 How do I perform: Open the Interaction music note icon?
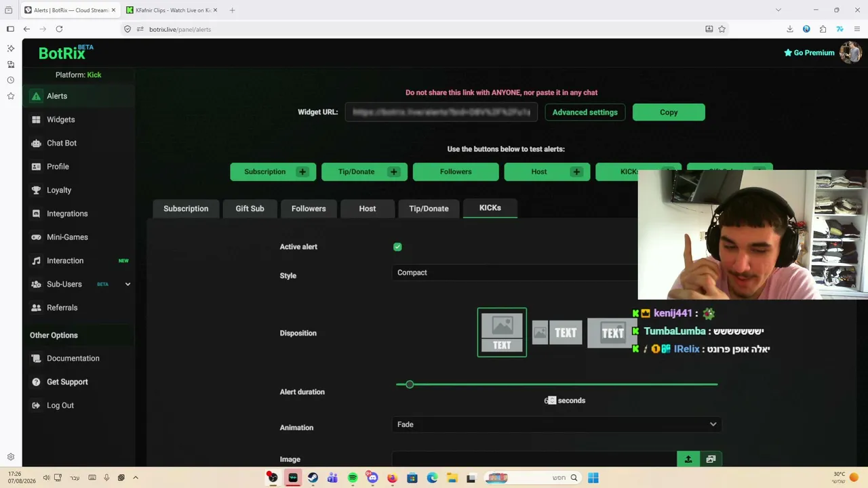pyautogui.click(x=36, y=261)
